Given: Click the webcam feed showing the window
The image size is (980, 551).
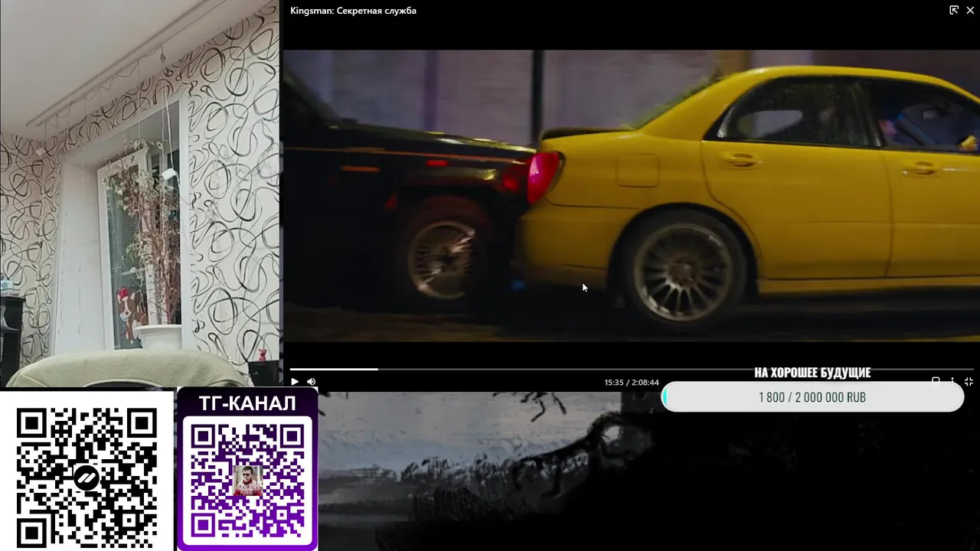Looking at the screenshot, I should click(139, 193).
